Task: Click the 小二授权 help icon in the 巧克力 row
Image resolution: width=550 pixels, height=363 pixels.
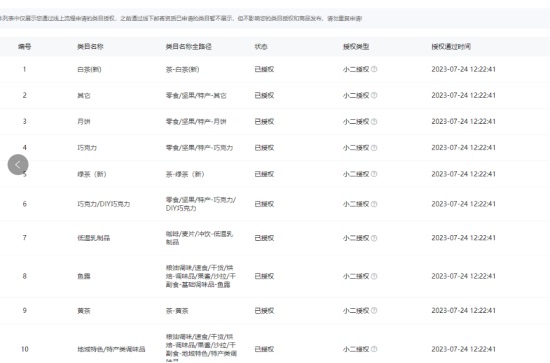Action: 374,148
